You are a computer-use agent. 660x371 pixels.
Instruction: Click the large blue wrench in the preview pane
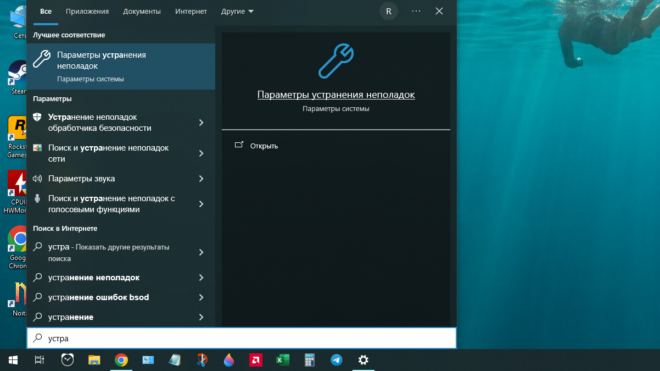336,61
